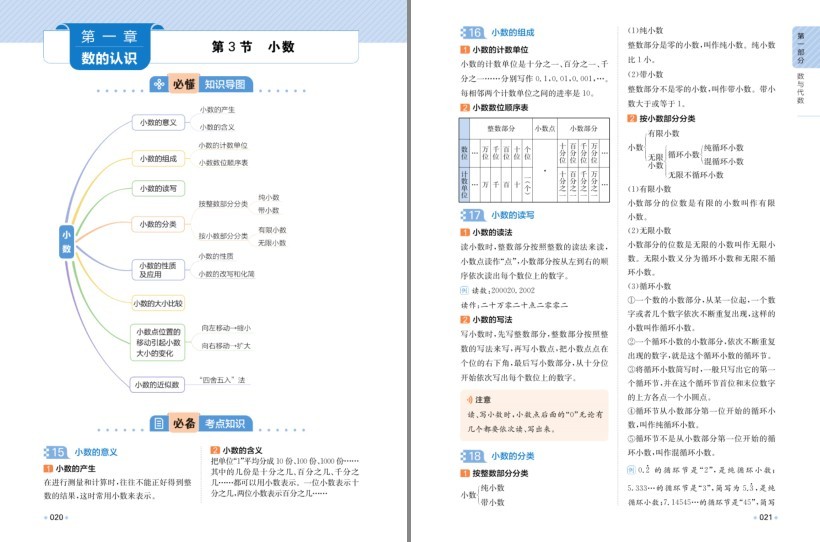Select the 小数的大小比较 mind-map node
The image size is (820, 542).
158,303
